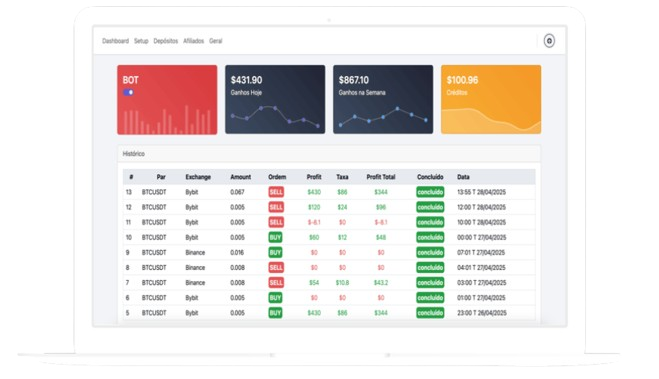Select the 10:00 T 28/04/2025 date cell
This screenshot has width=659, height=379.
pyautogui.click(x=481, y=222)
